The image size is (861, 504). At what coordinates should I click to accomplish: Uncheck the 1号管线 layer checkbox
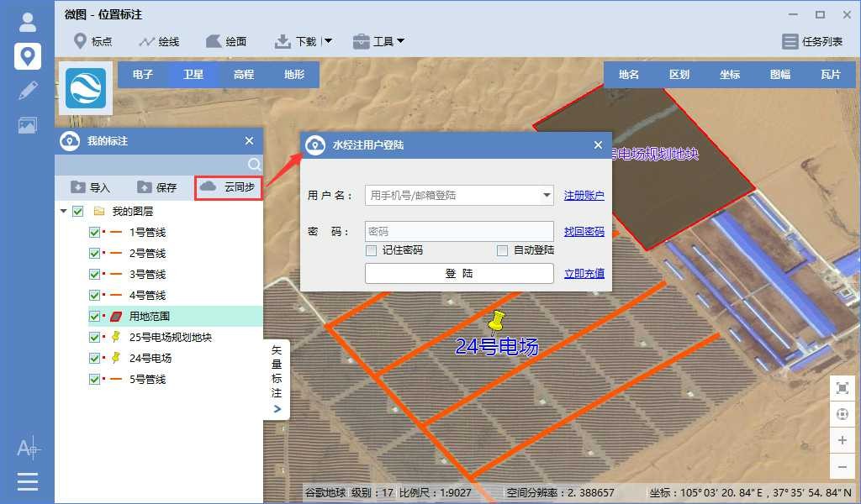(x=94, y=233)
